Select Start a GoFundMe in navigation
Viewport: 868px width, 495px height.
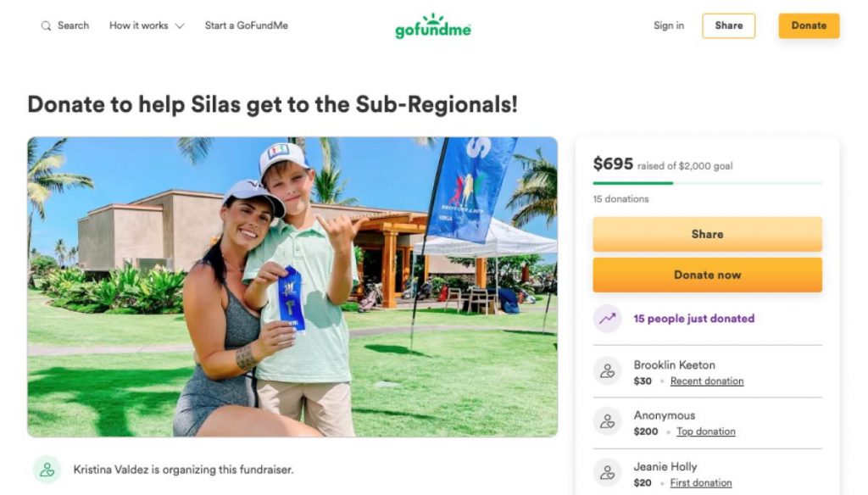(x=247, y=25)
